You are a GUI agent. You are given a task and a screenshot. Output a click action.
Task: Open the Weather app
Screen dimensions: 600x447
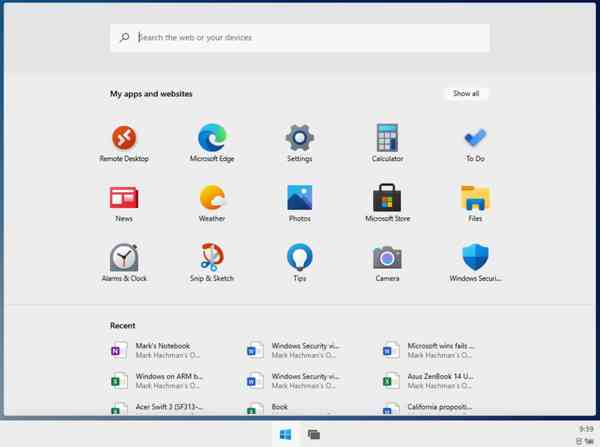tap(212, 204)
